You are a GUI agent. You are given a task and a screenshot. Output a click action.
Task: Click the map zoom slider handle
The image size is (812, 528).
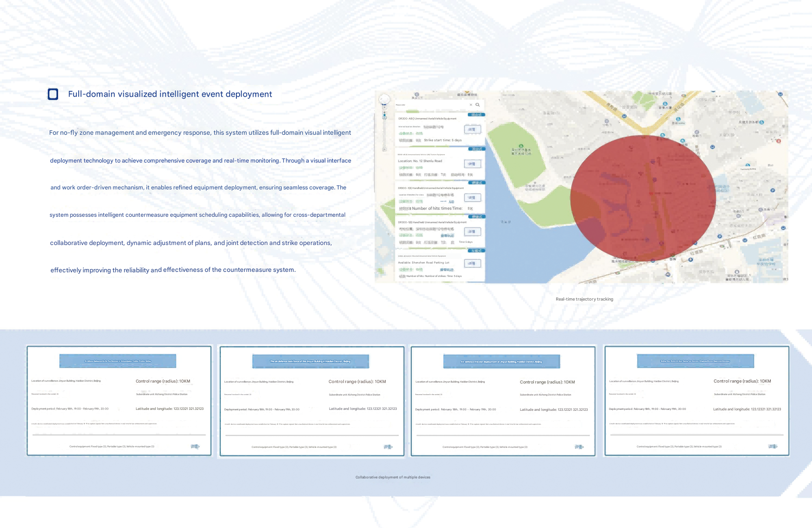point(385,118)
